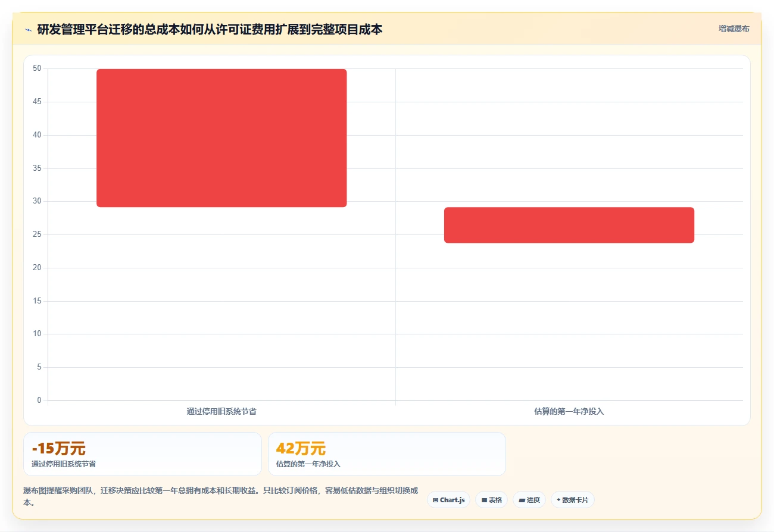
Task: Click the small red bar for 估算的第一年净投入
Action: click(x=569, y=225)
